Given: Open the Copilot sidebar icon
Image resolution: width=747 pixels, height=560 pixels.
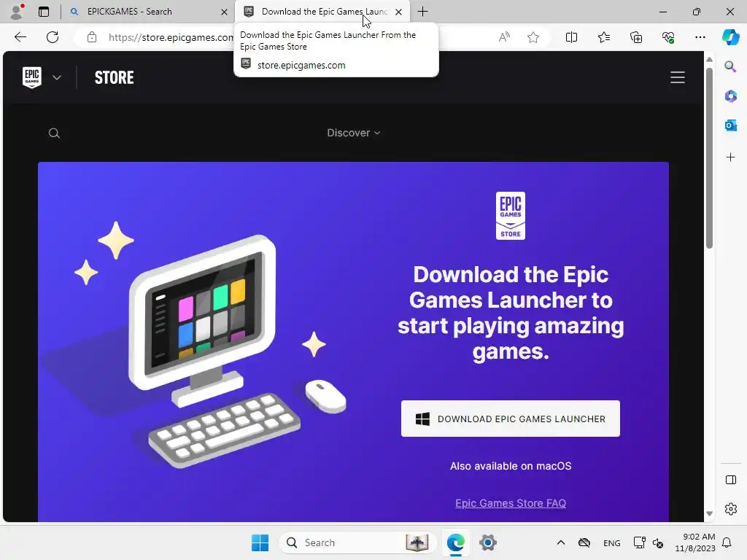Looking at the screenshot, I should 730,37.
